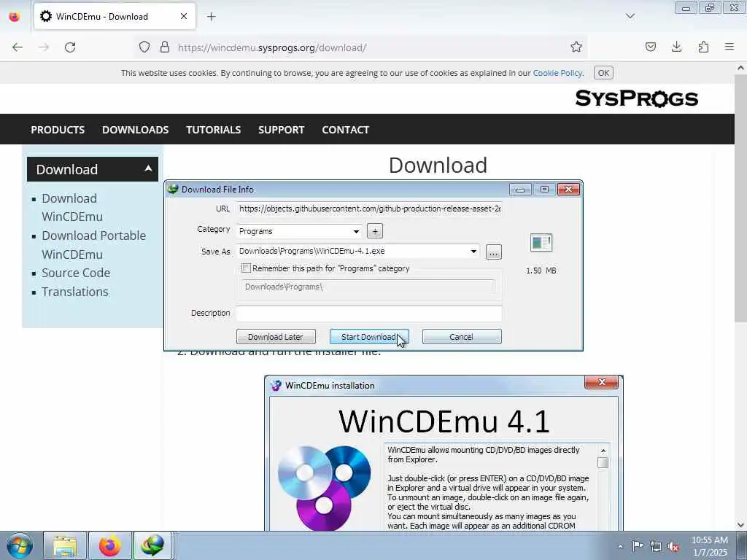Open Windows Explorer taskbar icon
Viewport: 747px width, 560px height.
(65, 545)
